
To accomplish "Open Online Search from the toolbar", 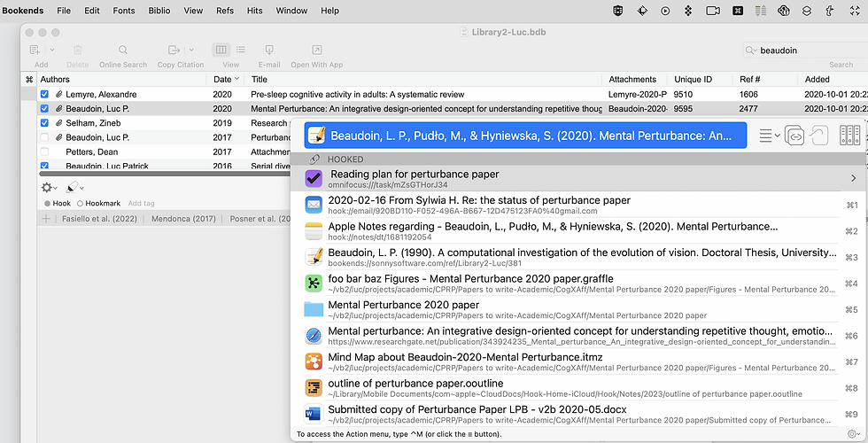I will pyautogui.click(x=123, y=50).
